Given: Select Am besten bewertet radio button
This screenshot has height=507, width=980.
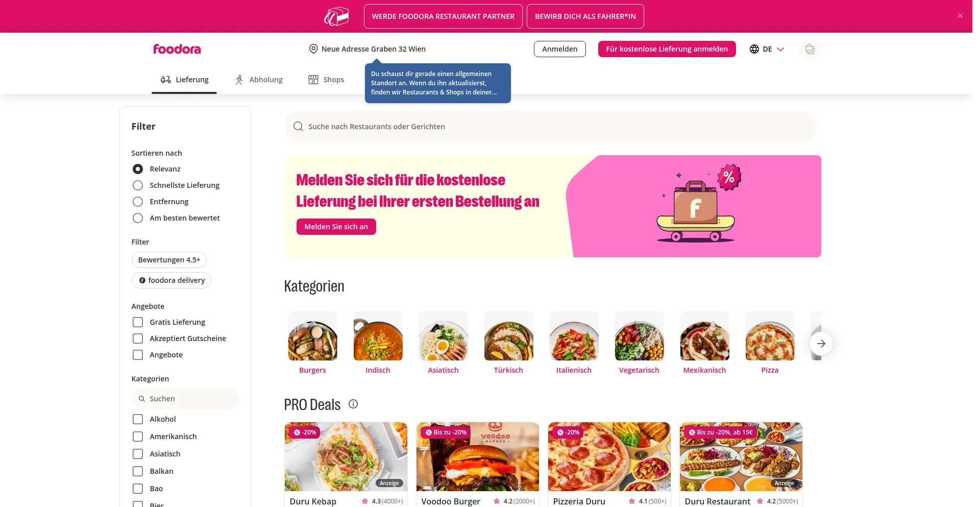Looking at the screenshot, I should tap(138, 218).
